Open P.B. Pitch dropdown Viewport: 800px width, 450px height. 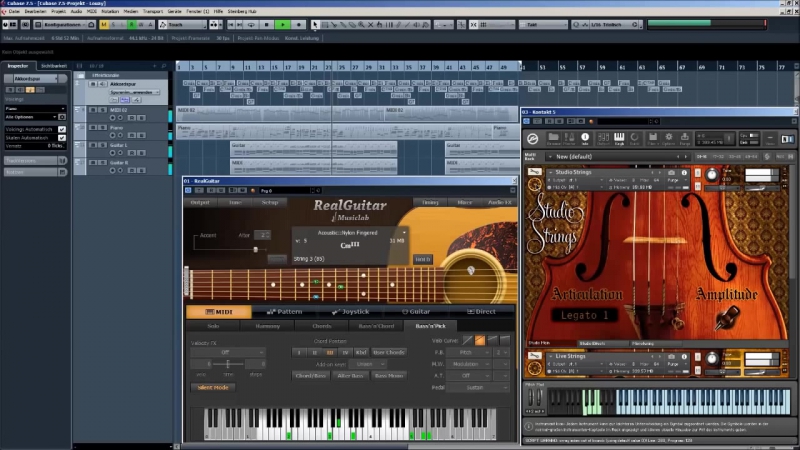[x=469, y=353]
